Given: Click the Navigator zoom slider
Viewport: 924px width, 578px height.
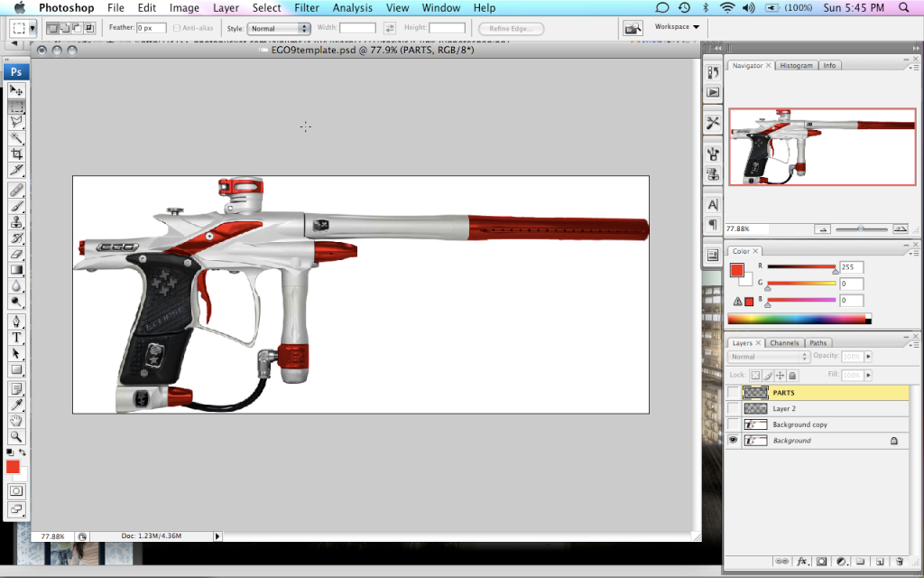Looking at the screenshot, I should [x=861, y=228].
